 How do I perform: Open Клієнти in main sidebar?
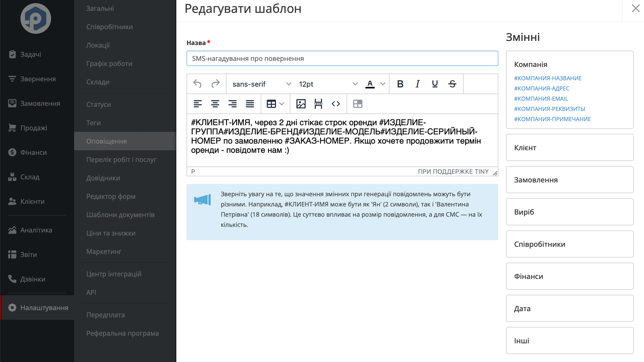[37, 201]
